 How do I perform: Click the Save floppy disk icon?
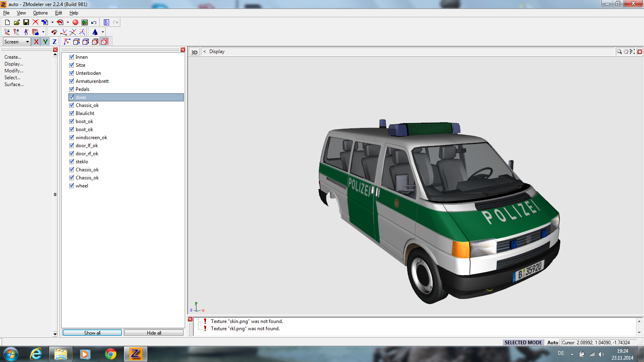[x=26, y=23]
